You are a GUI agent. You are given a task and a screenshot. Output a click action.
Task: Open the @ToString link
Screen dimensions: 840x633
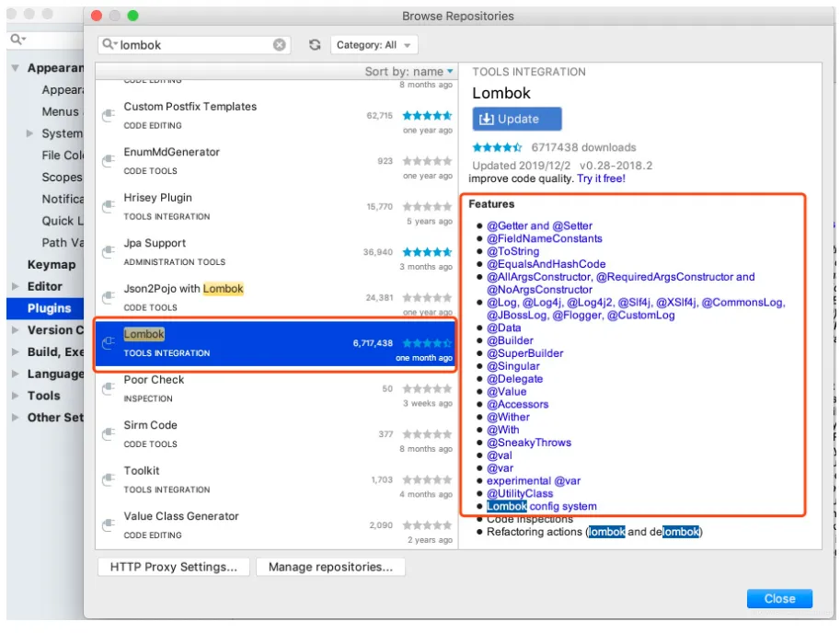coord(512,251)
